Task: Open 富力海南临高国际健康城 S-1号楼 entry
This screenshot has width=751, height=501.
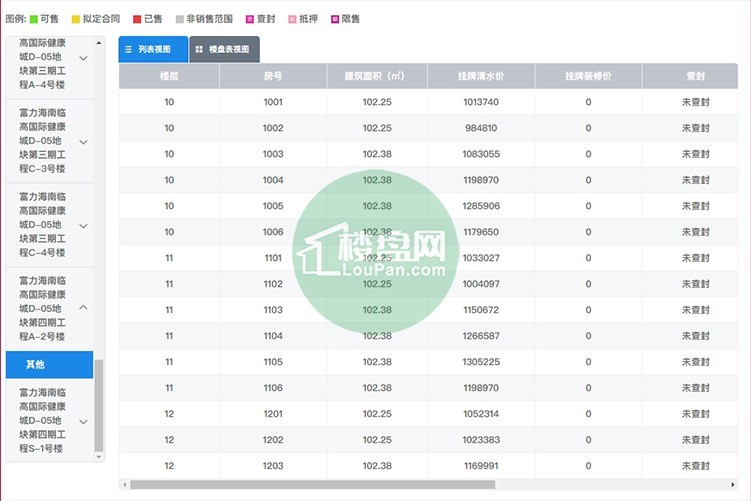Action: click(x=49, y=421)
